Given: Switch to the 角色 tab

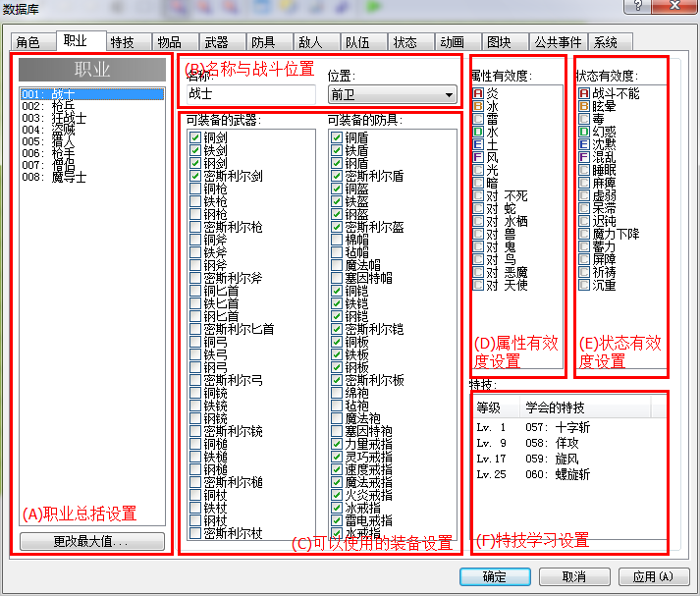Looking at the screenshot, I should [33, 42].
